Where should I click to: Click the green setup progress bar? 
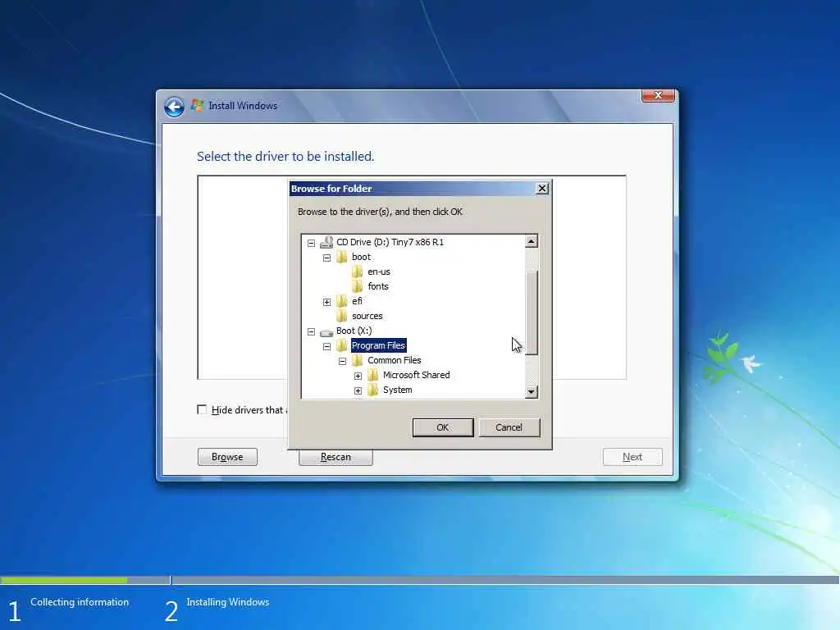tap(64, 580)
